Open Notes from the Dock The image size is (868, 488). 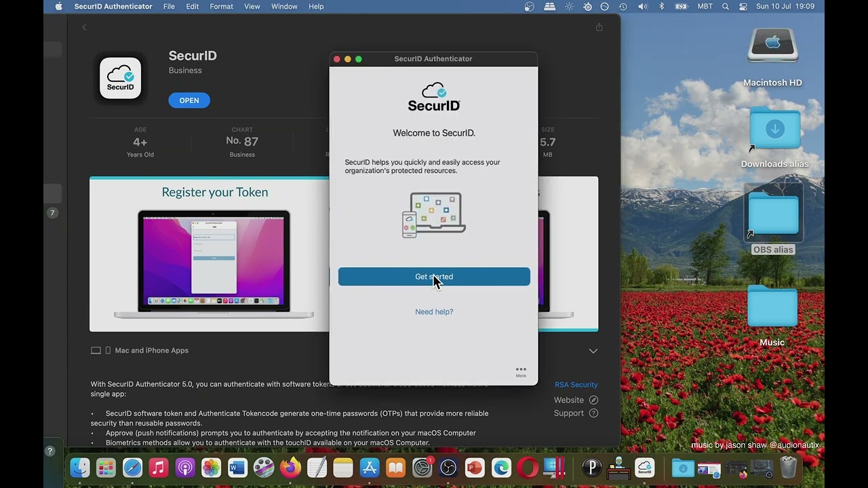click(343, 468)
